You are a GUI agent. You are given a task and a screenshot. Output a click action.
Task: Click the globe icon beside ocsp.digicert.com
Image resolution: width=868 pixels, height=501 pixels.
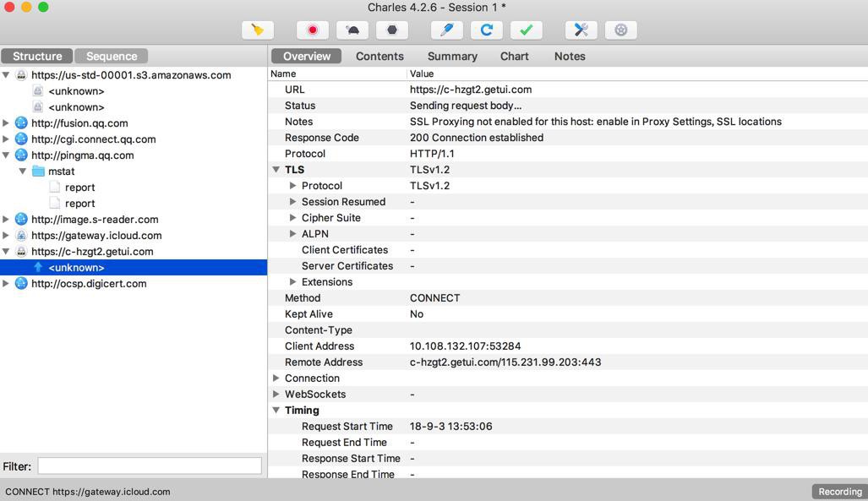pyautogui.click(x=21, y=283)
